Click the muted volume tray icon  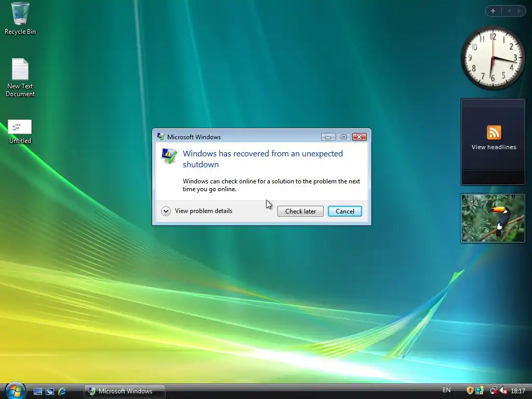503,391
